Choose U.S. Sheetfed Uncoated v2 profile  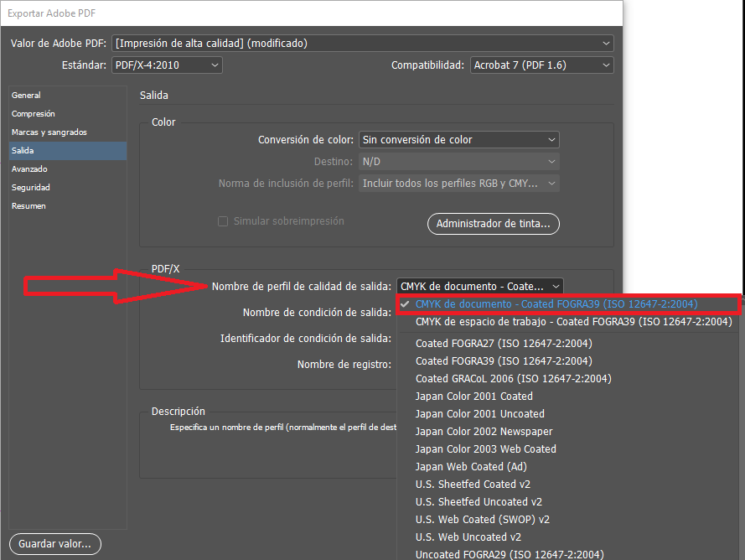(568, 501)
